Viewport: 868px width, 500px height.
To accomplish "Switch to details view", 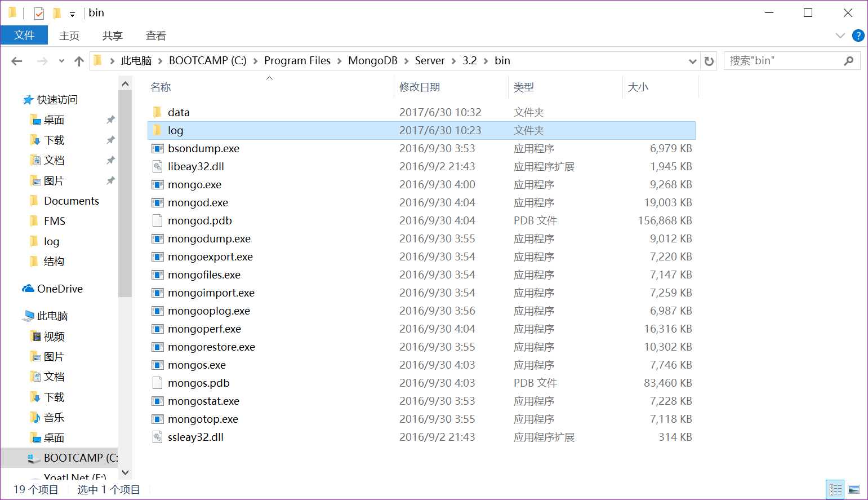I will click(x=835, y=489).
